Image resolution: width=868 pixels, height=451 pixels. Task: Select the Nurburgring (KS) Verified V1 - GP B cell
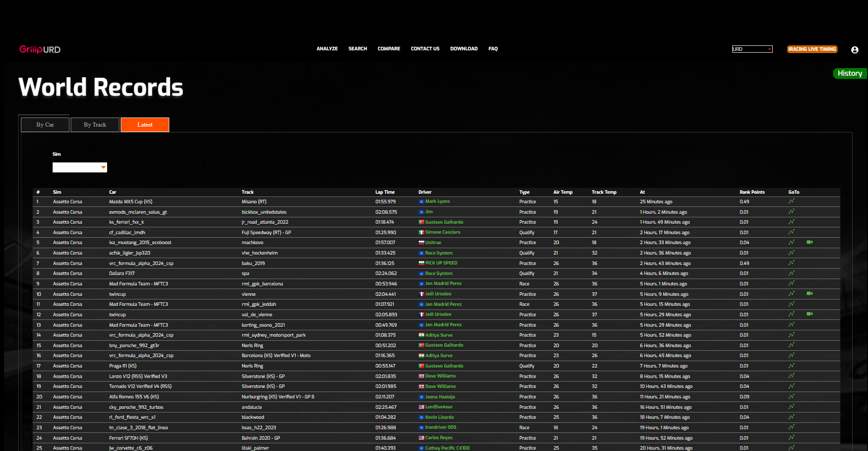[x=278, y=397]
